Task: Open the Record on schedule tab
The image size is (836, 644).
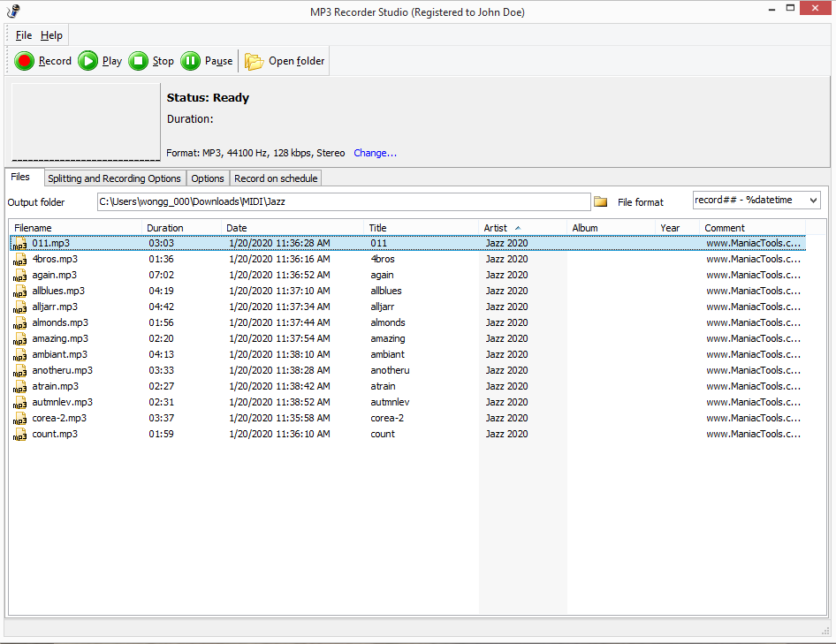Action: tap(276, 178)
